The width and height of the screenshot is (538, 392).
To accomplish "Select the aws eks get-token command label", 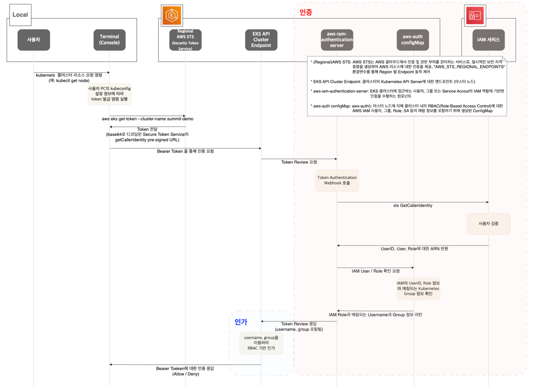I will tap(147, 119).
